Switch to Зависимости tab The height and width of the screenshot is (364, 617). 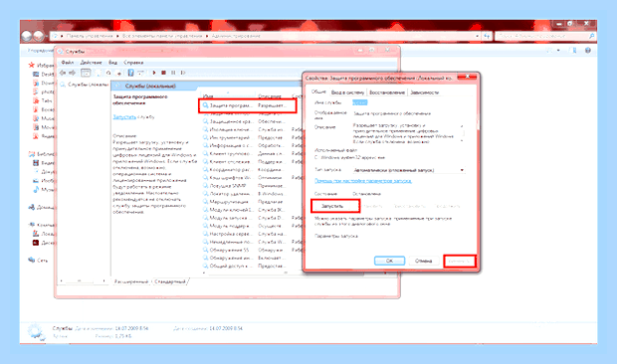(424, 92)
